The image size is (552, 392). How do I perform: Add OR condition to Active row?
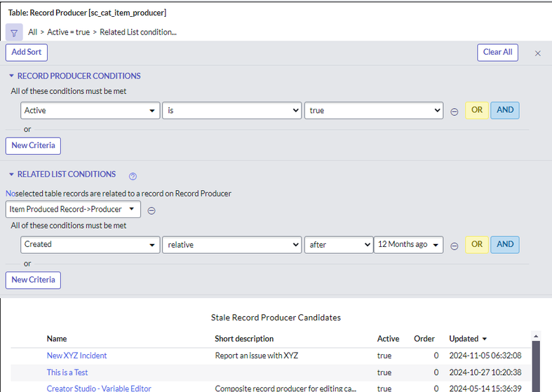(477, 111)
